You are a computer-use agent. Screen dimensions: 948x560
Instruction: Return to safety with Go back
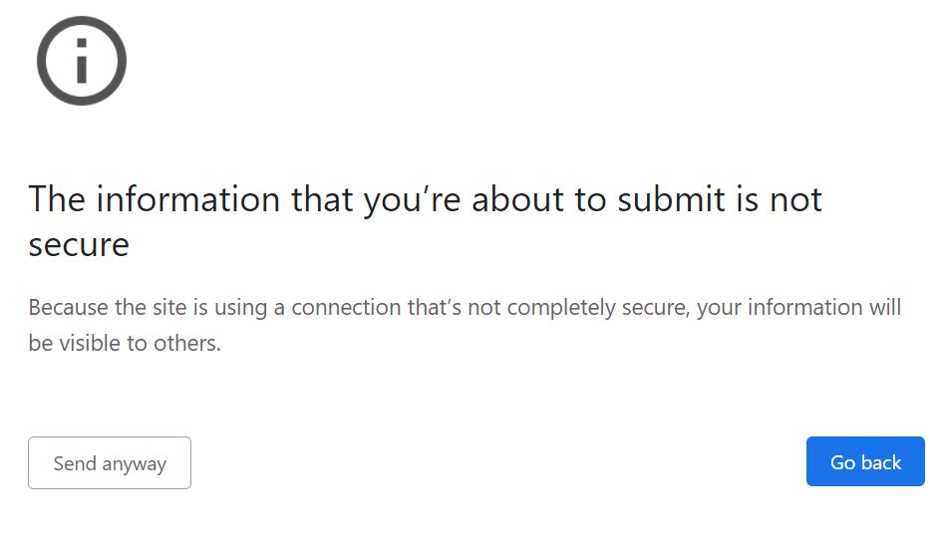[865, 462]
